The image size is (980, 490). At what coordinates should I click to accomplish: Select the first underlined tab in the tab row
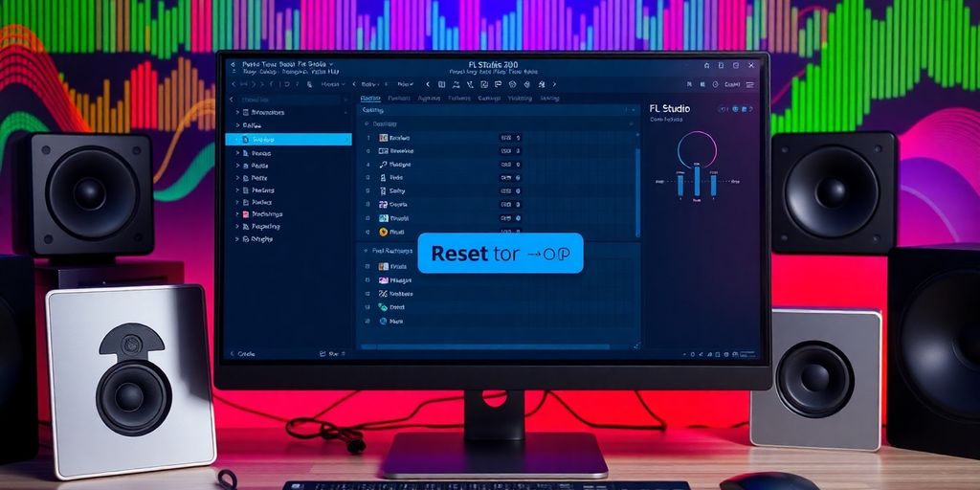(x=369, y=98)
